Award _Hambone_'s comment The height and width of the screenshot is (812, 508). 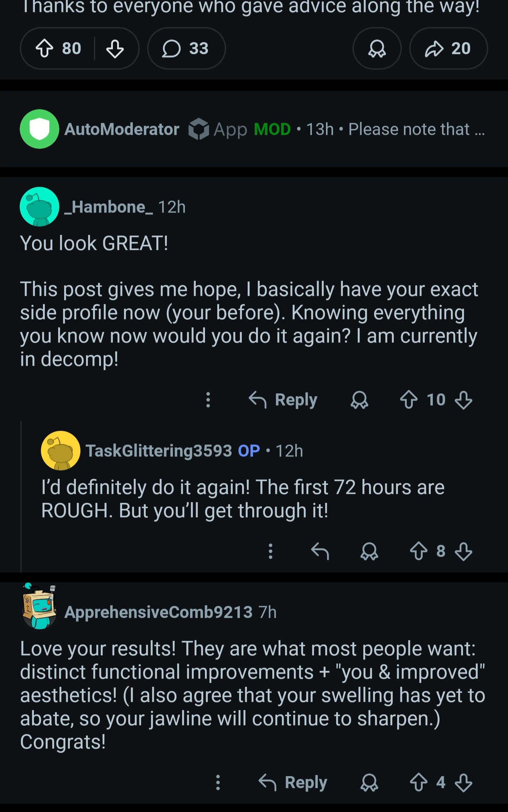[359, 400]
